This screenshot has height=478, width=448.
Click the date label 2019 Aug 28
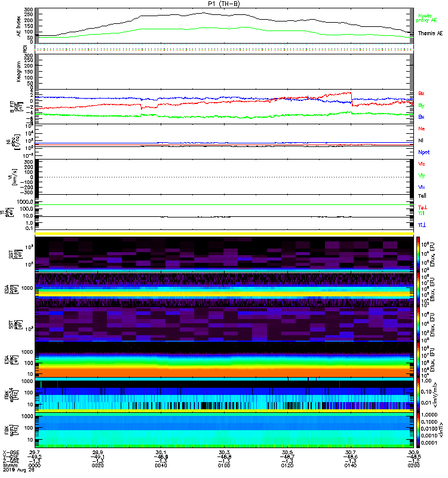coord(19,470)
